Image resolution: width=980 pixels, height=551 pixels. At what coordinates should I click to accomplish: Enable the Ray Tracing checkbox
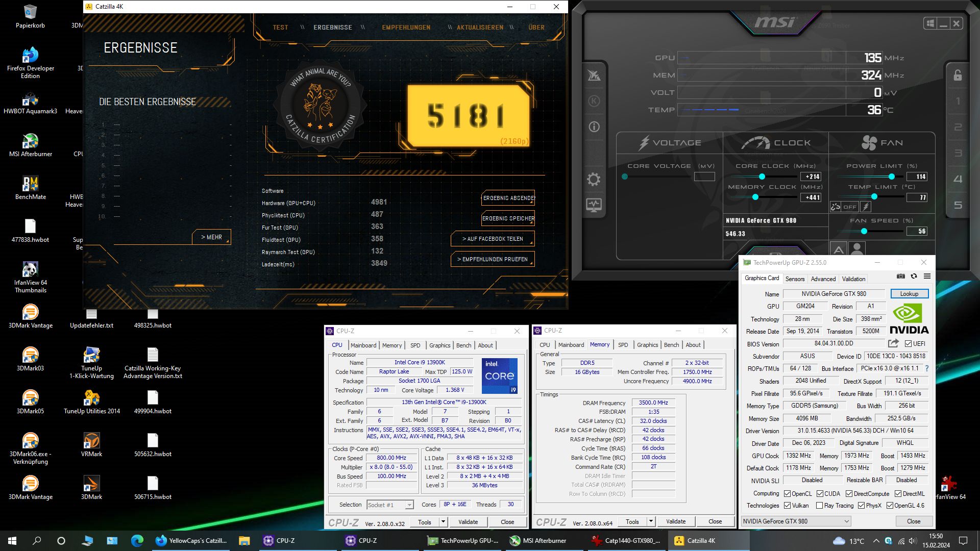point(819,506)
